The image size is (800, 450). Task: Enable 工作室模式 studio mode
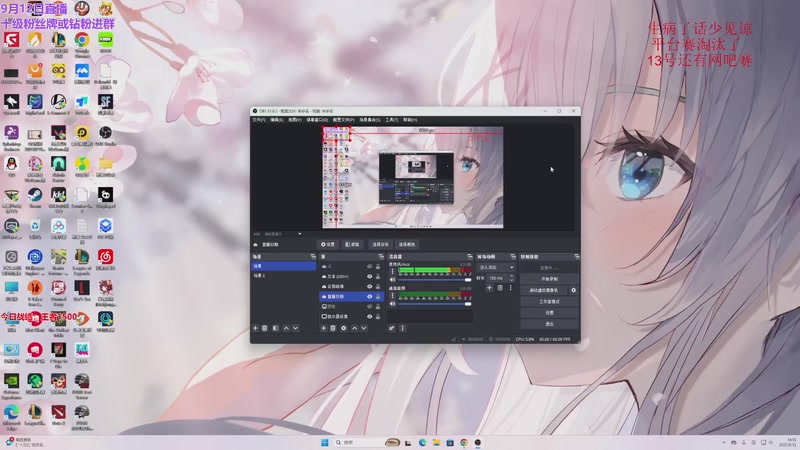coord(549,302)
